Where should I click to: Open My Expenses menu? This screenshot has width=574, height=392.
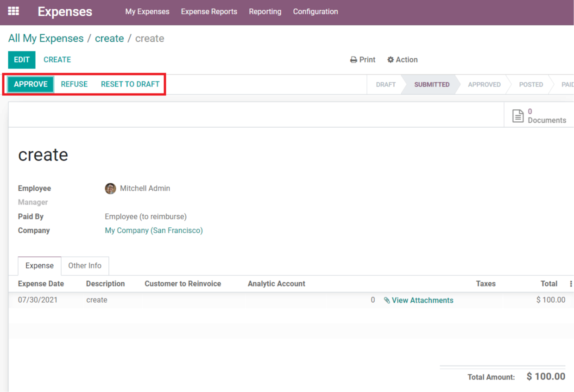click(x=147, y=12)
